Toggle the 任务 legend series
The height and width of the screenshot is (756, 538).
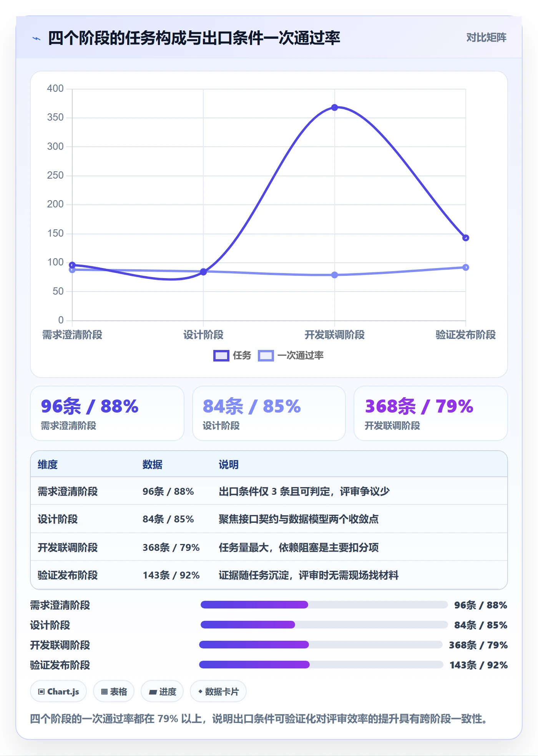[232, 355]
